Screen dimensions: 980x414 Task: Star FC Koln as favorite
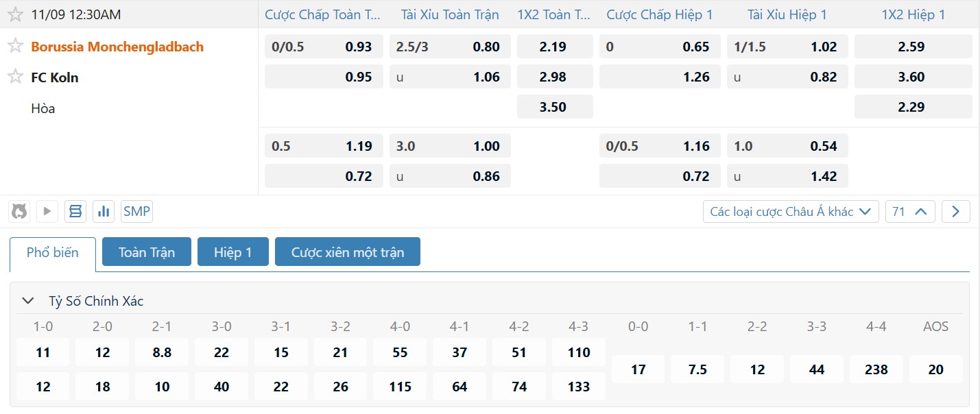(15, 77)
